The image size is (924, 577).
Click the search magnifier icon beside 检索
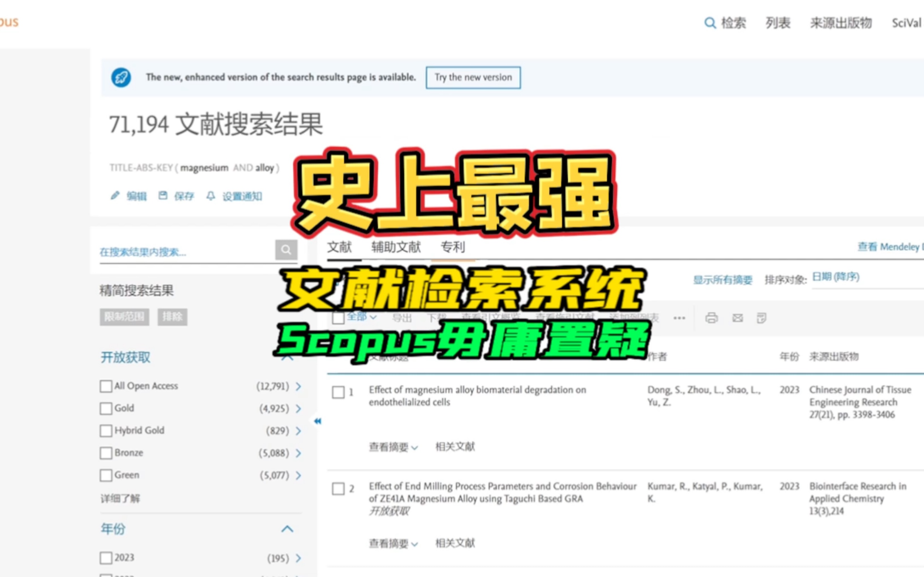pyautogui.click(x=710, y=23)
